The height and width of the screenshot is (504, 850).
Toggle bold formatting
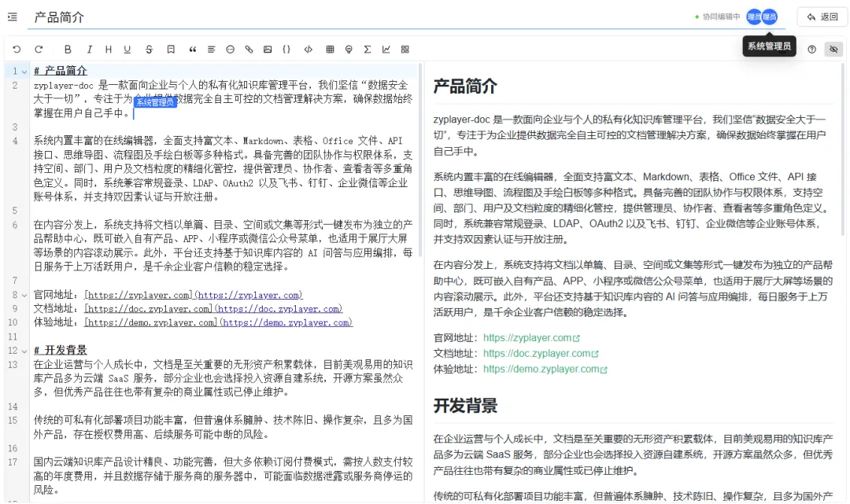[68, 50]
